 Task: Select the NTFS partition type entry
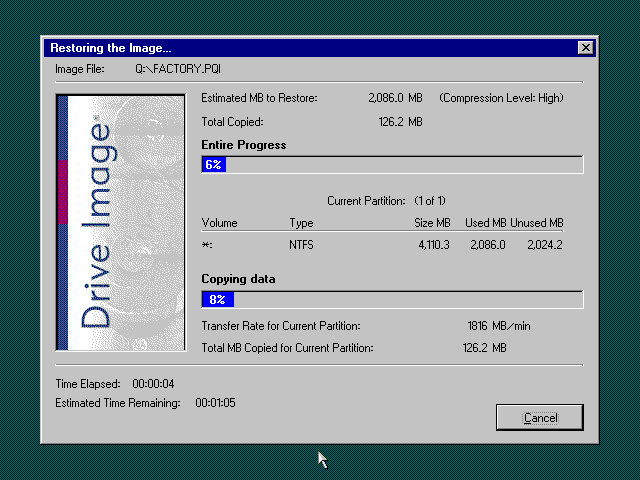click(x=303, y=244)
